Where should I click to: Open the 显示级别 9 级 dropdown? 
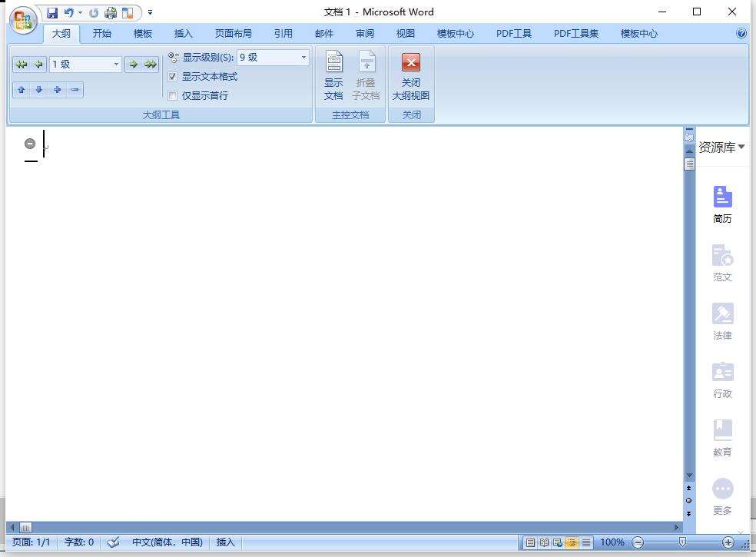tap(303, 58)
